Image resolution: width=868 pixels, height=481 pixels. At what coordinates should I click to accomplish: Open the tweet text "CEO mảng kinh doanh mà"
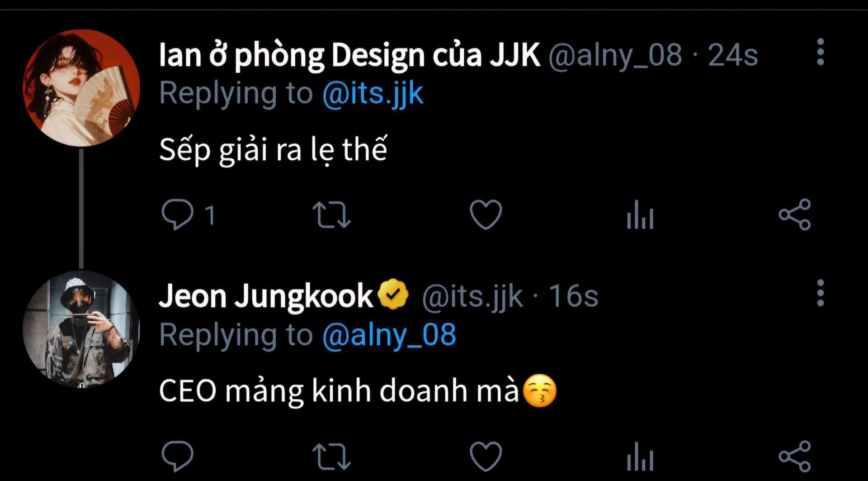[339, 391]
